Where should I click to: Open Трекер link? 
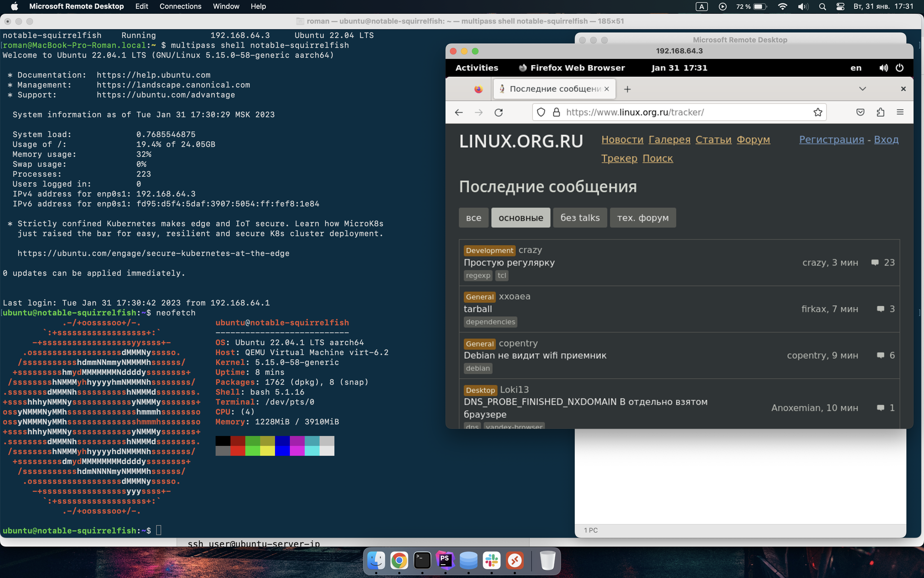pyautogui.click(x=619, y=158)
